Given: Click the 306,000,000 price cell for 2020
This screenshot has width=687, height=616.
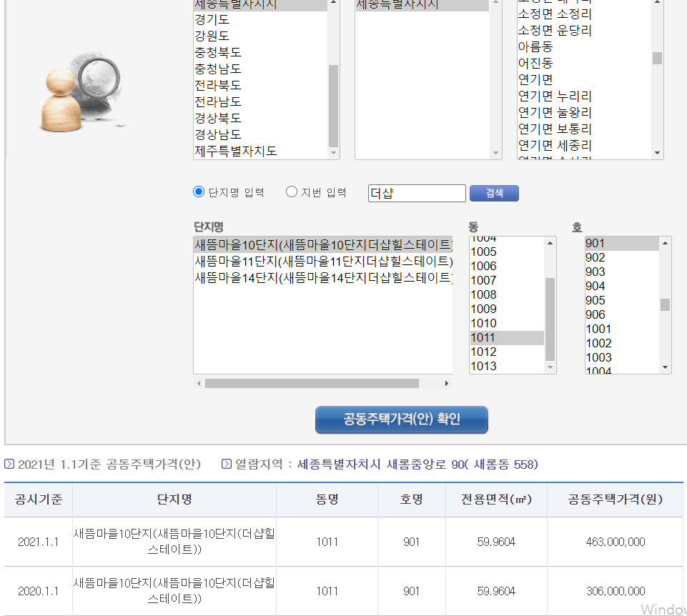Looking at the screenshot, I should 615,592.
